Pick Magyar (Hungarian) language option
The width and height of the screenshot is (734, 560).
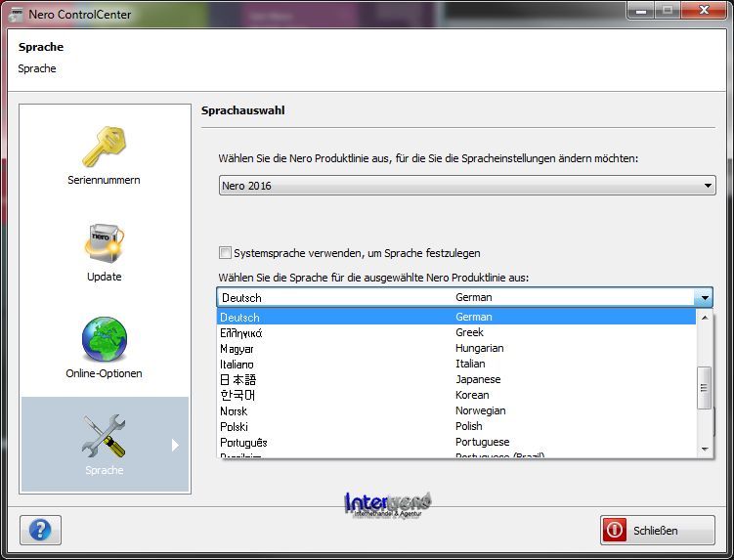(x=237, y=348)
